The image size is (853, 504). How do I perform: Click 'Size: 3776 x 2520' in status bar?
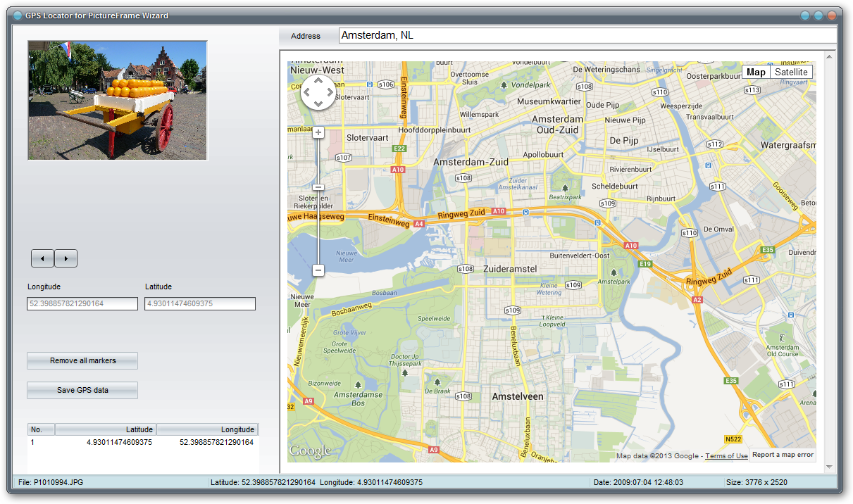(757, 482)
